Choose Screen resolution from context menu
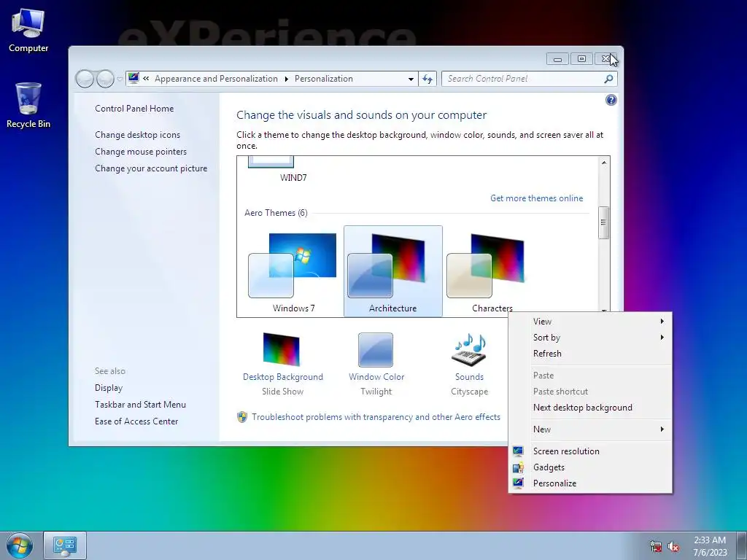 pyautogui.click(x=591, y=451)
